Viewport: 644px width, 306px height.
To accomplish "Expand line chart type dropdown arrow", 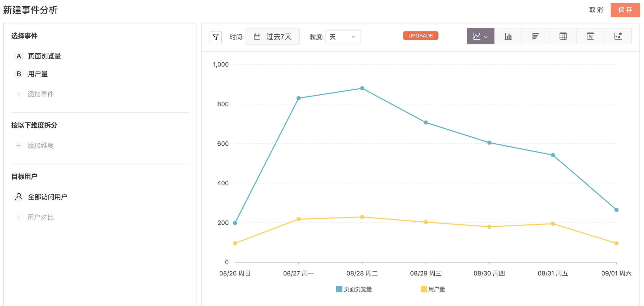I will point(486,37).
